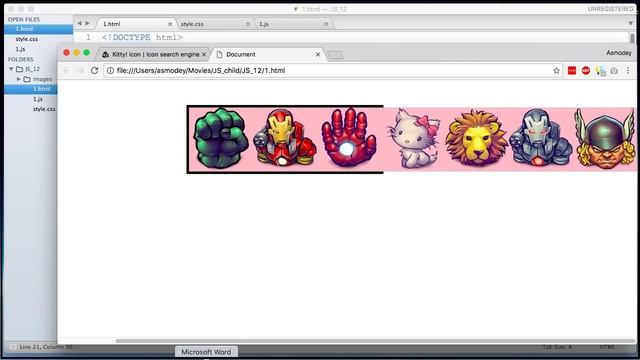Image resolution: width=640 pixels, height=360 pixels.
Task: Go back in Chrome history
Action: click(67, 71)
